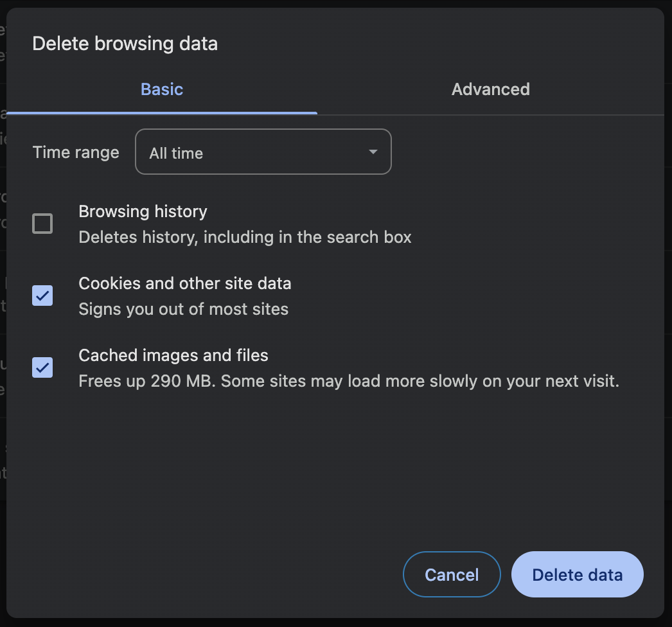Click the blue underline beneath the Basic tab
Image resolution: width=672 pixels, height=627 pixels.
tap(161, 111)
